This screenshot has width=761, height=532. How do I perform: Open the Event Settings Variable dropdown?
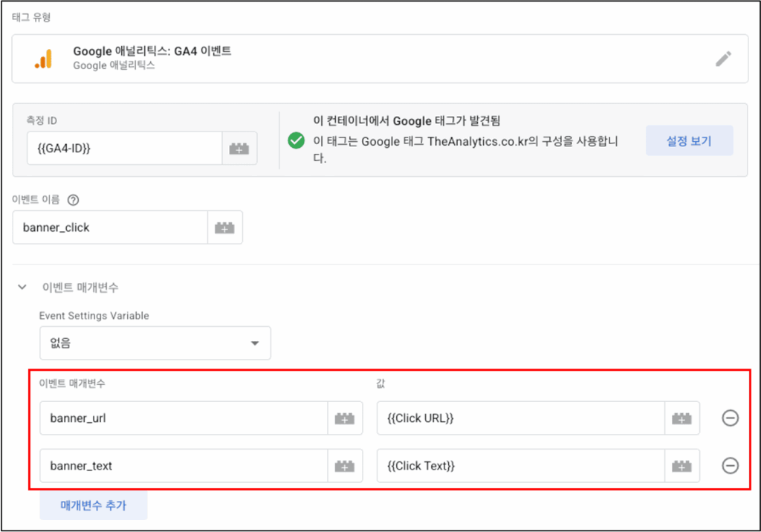pyautogui.click(x=155, y=343)
